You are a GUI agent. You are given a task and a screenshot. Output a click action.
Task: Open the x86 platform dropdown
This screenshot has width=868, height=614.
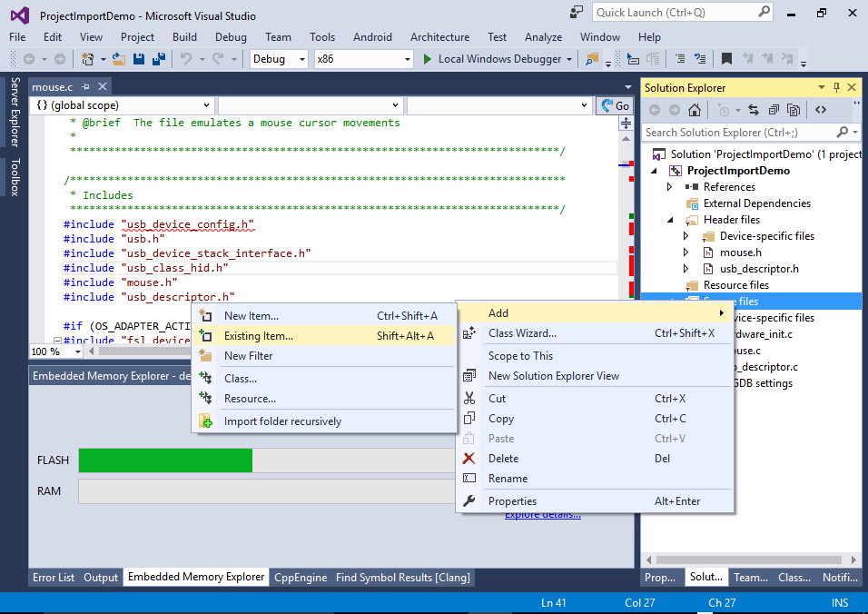[363, 59]
